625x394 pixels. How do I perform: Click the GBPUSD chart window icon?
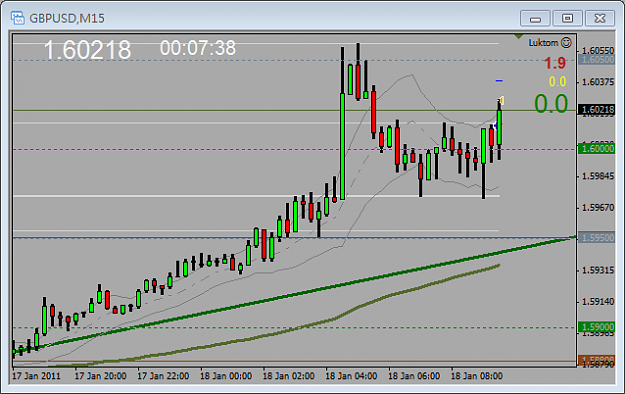point(18,18)
